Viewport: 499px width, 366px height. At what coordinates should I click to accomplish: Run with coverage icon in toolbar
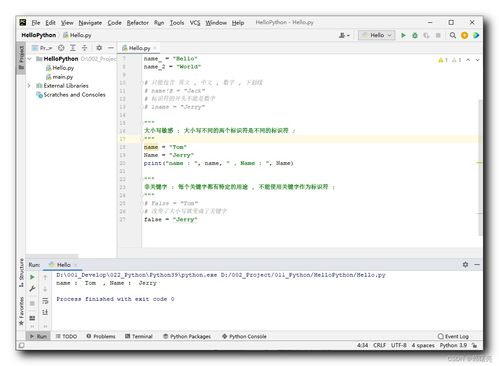(426, 35)
